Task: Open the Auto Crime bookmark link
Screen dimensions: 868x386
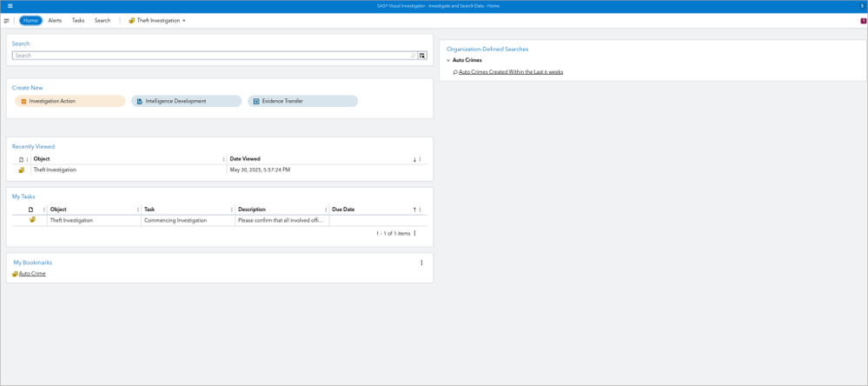Action: (32, 274)
